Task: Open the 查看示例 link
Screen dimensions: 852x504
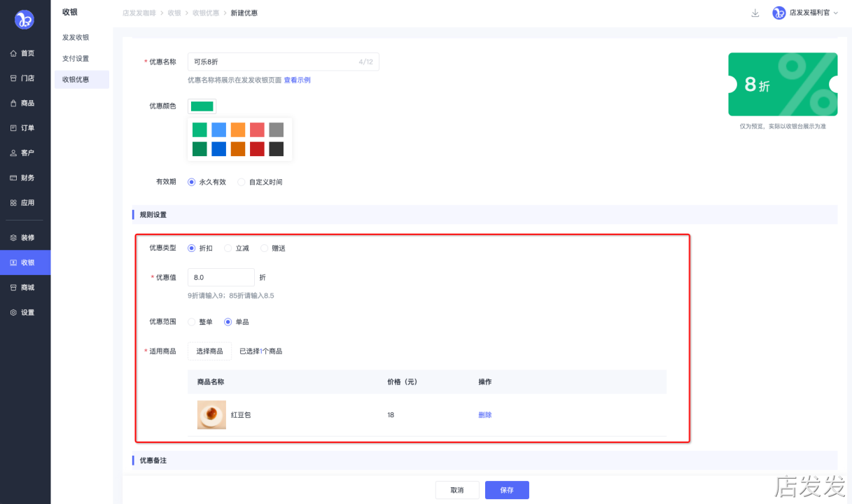Action: click(x=297, y=80)
